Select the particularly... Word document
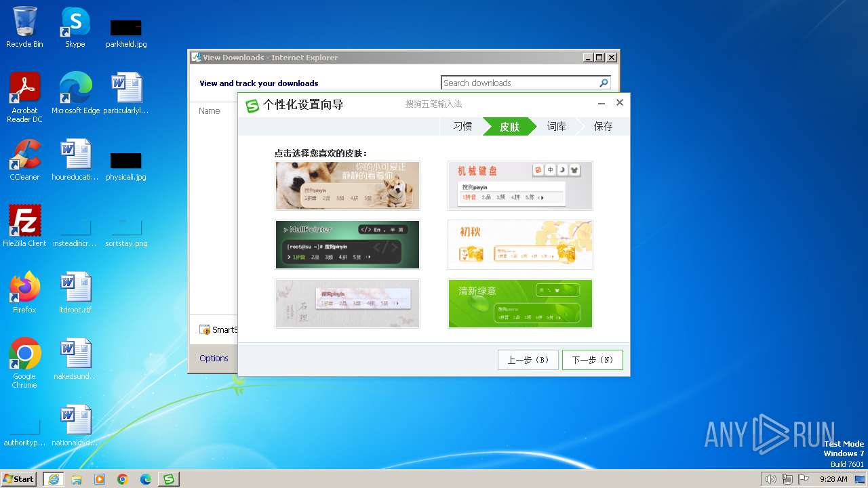 coord(126,94)
